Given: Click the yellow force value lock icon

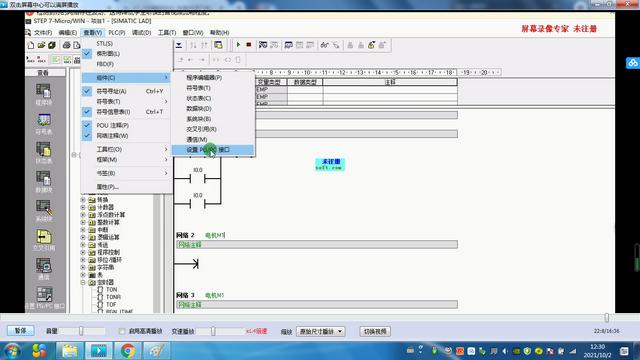Looking at the screenshot, I should (x=371, y=45).
